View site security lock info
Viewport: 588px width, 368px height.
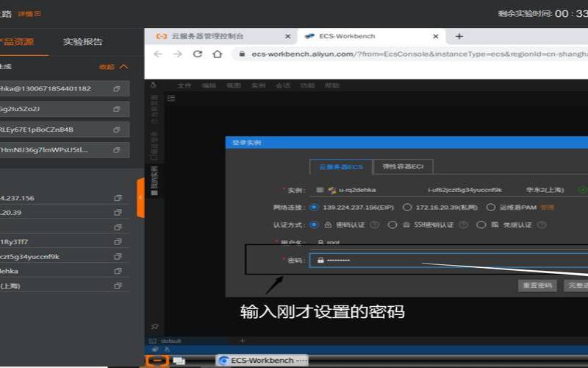243,54
